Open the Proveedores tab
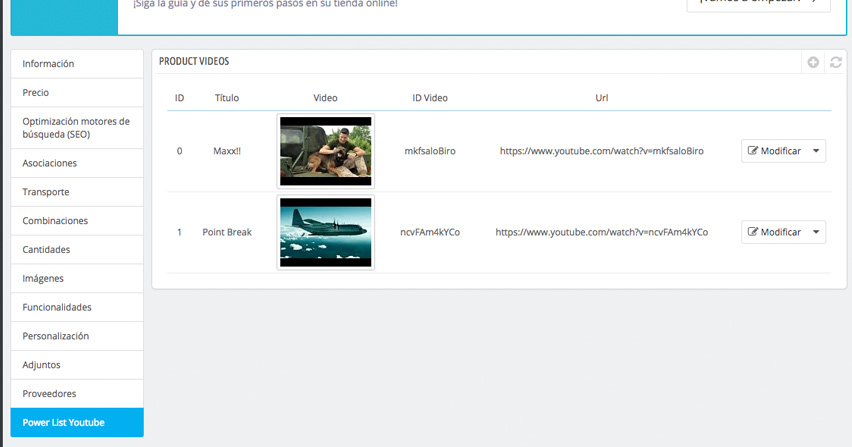Screen dimensions: 852x447 77,394
